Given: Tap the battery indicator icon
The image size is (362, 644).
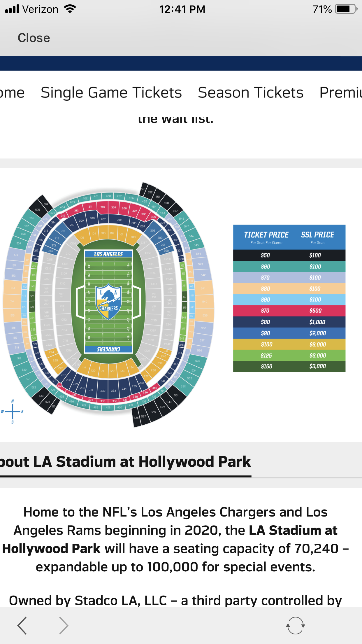Looking at the screenshot, I should tap(346, 9).
